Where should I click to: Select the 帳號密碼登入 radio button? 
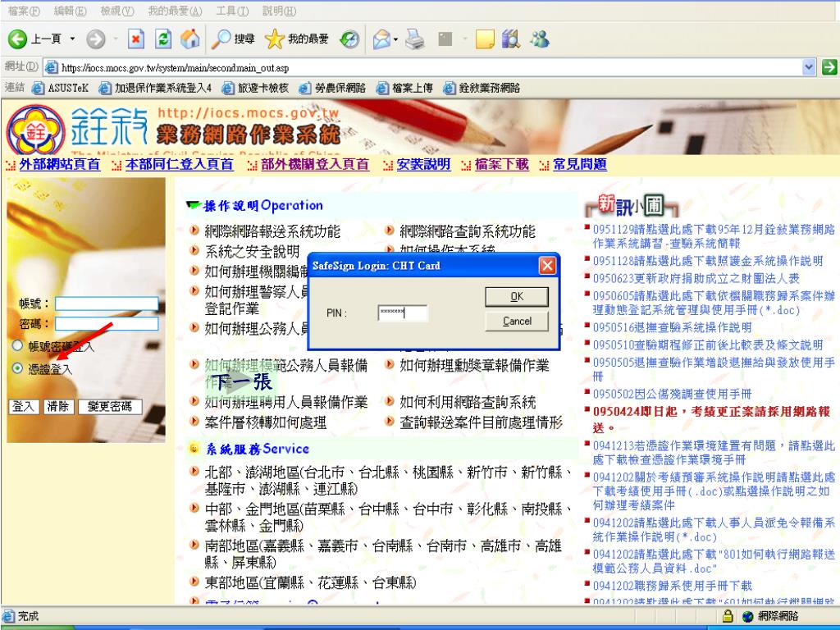click(18, 345)
